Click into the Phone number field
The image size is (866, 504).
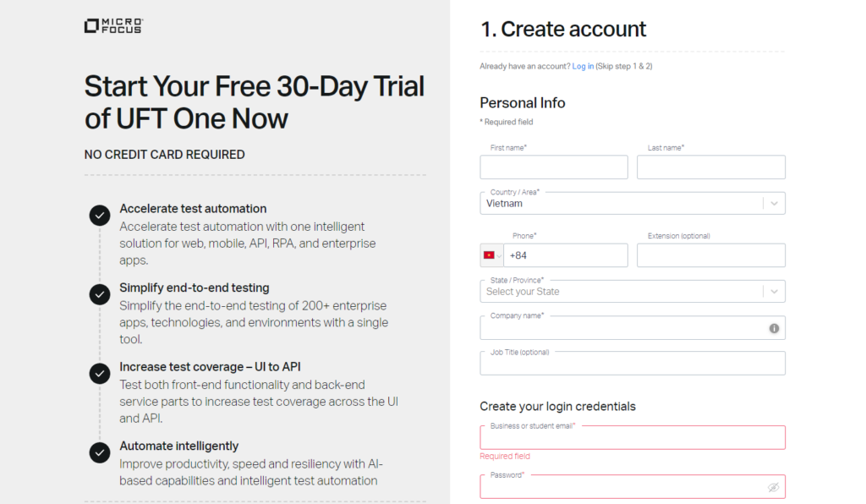[566, 255]
